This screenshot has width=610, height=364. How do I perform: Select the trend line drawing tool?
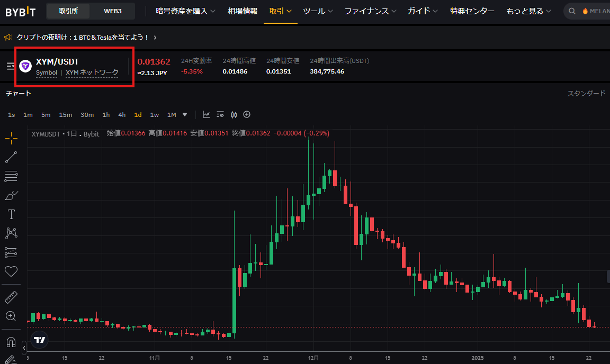(x=11, y=157)
